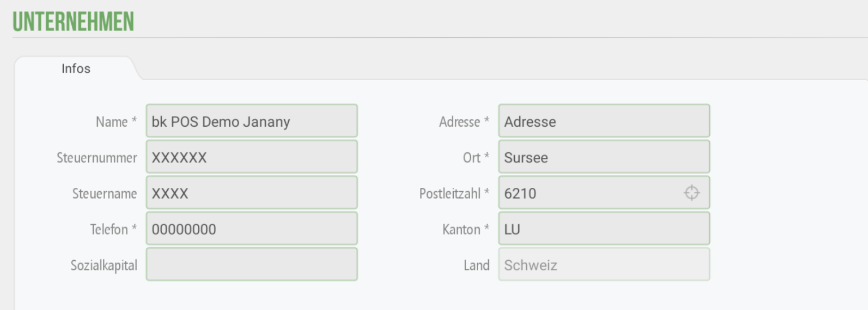
Task: Focus the Ort field containing Sursee
Action: pyautogui.click(x=604, y=157)
